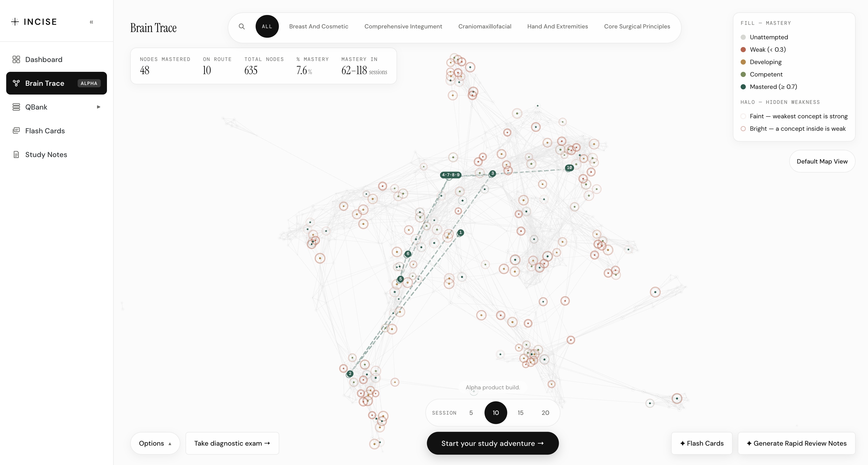The width and height of the screenshot is (868, 465).
Task: Open Study Notes from the sidebar
Action: 57,155
